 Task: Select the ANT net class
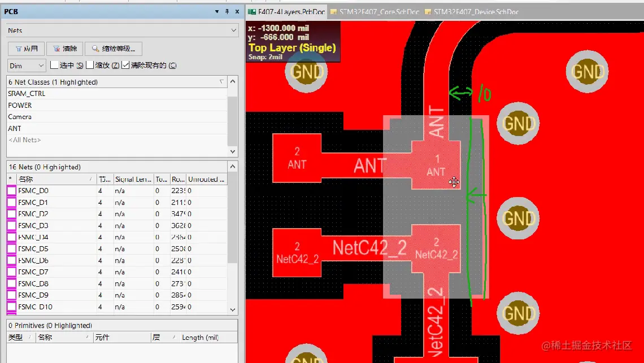click(x=117, y=129)
